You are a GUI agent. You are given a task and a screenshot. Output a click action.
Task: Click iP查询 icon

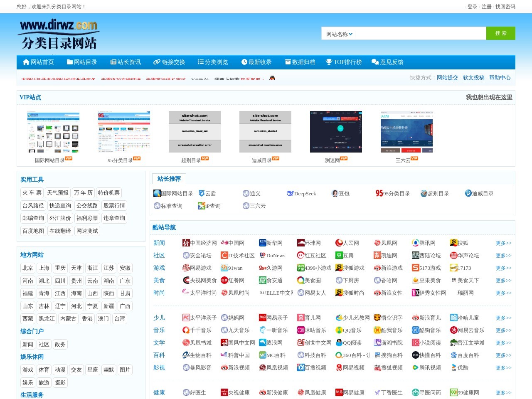point(202,206)
